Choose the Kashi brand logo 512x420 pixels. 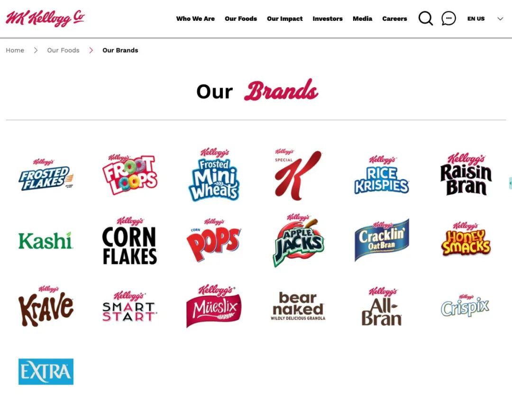[46, 241]
